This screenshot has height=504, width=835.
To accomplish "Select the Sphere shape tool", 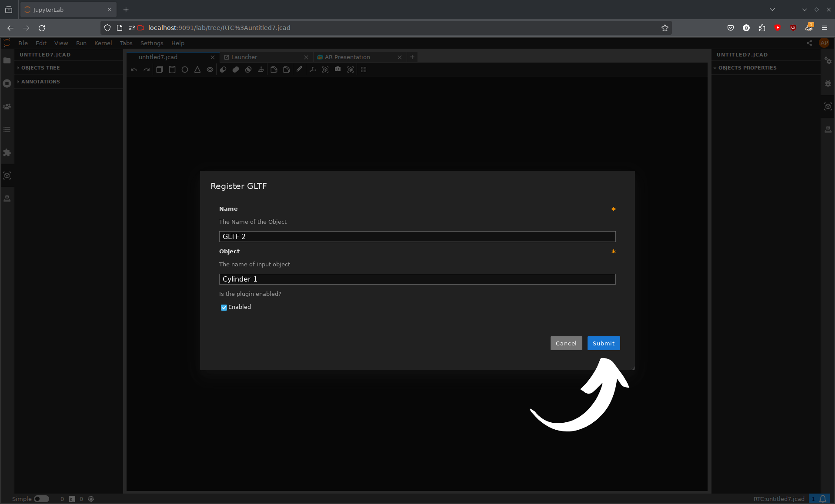I will 185,70.
